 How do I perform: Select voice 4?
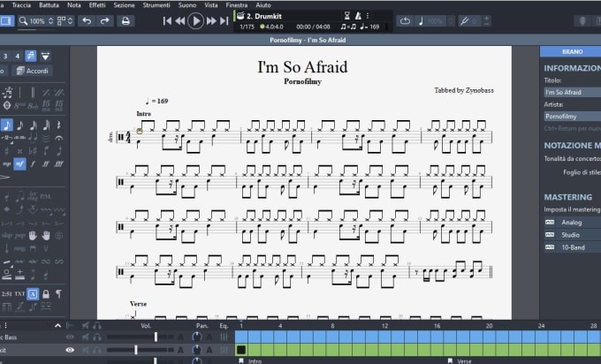coord(18,57)
